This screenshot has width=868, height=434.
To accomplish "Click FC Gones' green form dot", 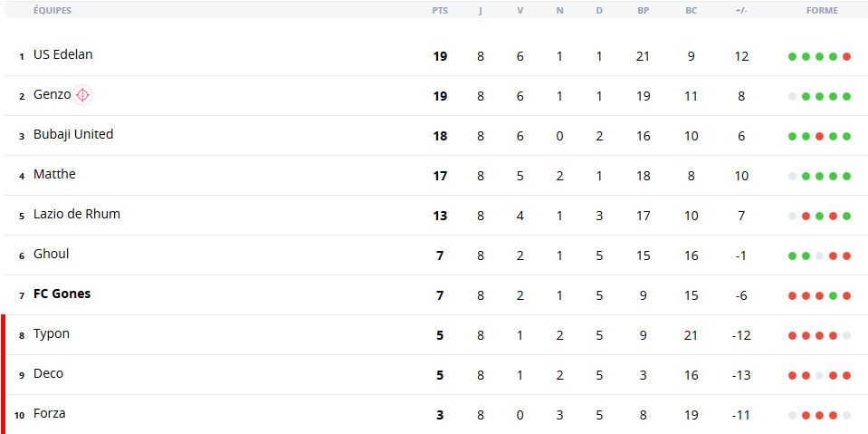I will click(833, 296).
